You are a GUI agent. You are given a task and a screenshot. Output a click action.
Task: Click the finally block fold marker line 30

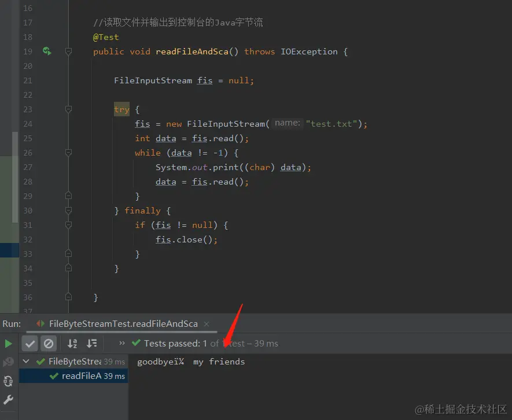[68, 211]
